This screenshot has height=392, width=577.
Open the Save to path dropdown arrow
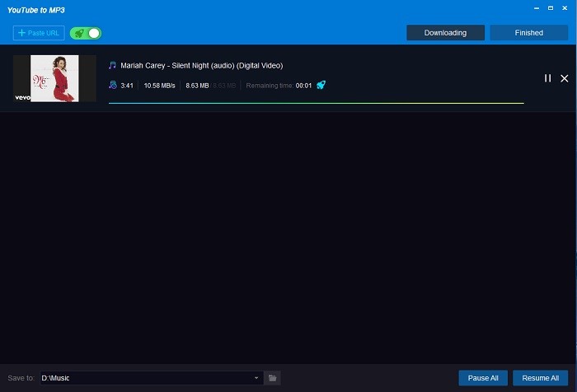coord(256,378)
